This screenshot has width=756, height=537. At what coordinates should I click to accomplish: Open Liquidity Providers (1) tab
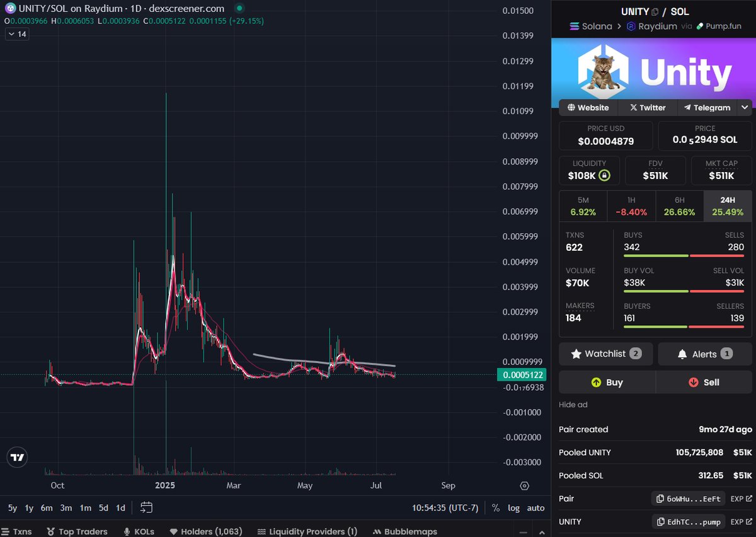pos(307,531)
